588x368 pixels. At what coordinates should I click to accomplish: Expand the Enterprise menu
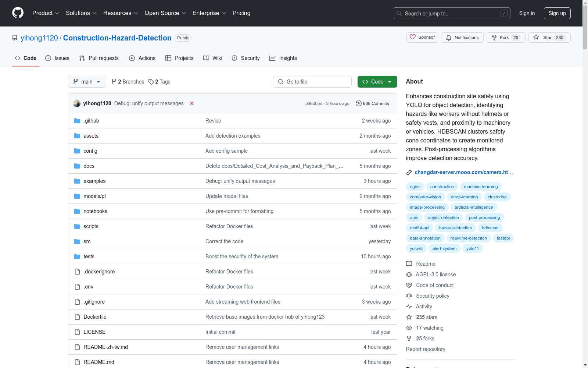pyautogui.click(x=209, y=13)
